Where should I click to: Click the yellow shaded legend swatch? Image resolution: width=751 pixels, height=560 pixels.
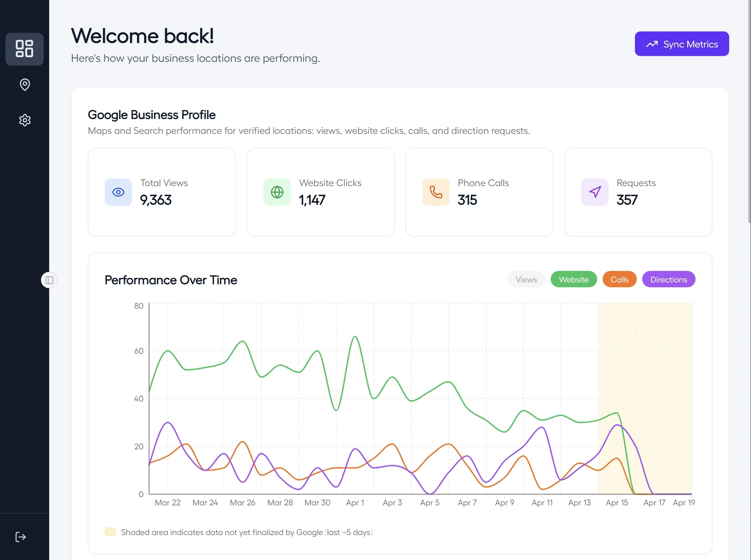pyautogui.click(x=110, y=532)
